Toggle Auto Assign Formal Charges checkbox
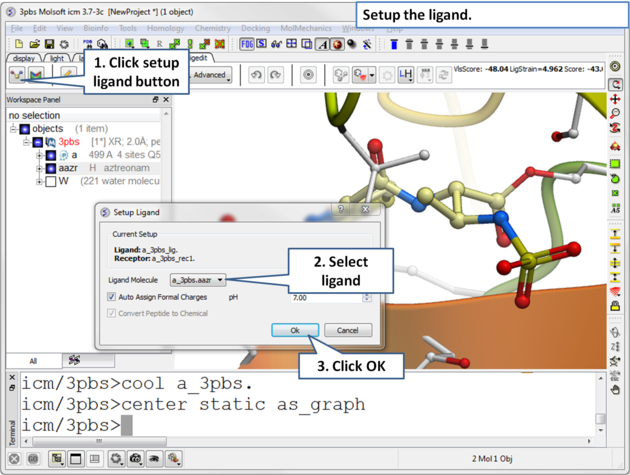 112,297
